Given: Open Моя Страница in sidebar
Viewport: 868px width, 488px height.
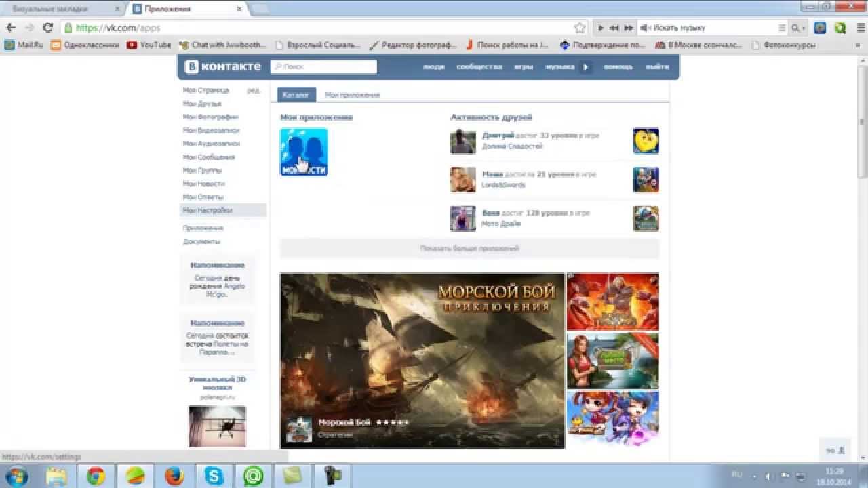Looking at the screenshot, I should (x=206, y=90).
